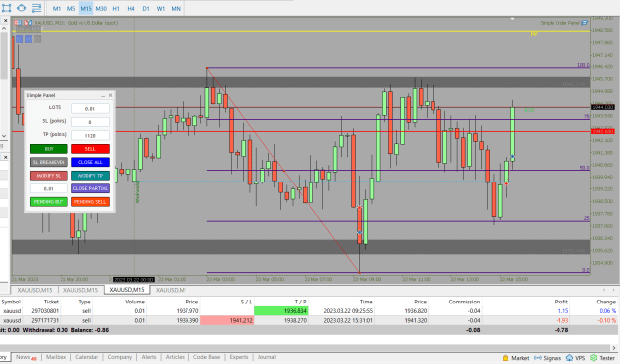The image size is (620, 364).
Task: Click profit value -1.93
Action: point(561,320)
